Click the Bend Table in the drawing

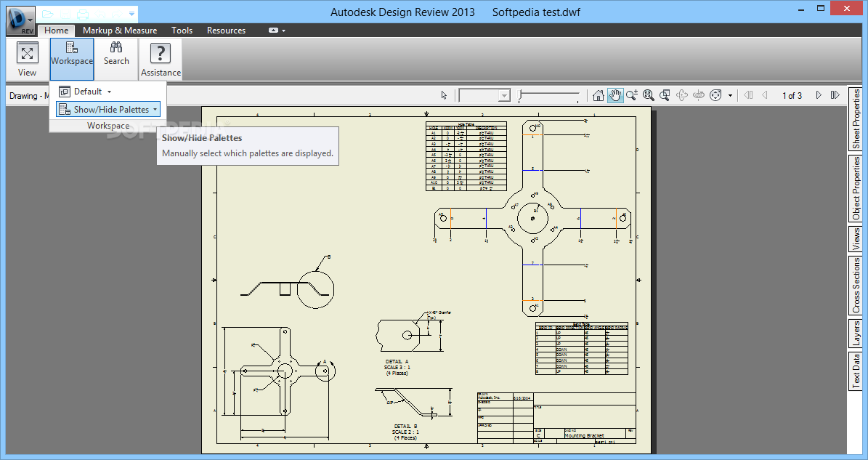(581, 349)
